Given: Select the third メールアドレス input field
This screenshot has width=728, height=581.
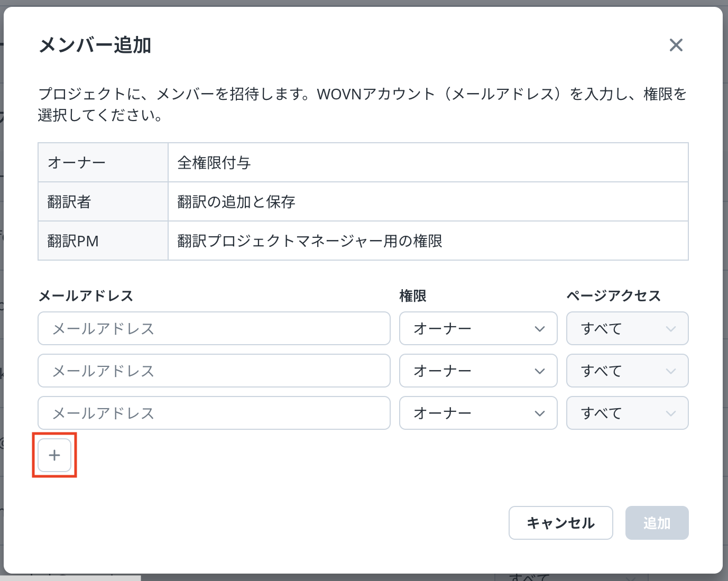Looking at the screenshot, I should click(214, 413).
